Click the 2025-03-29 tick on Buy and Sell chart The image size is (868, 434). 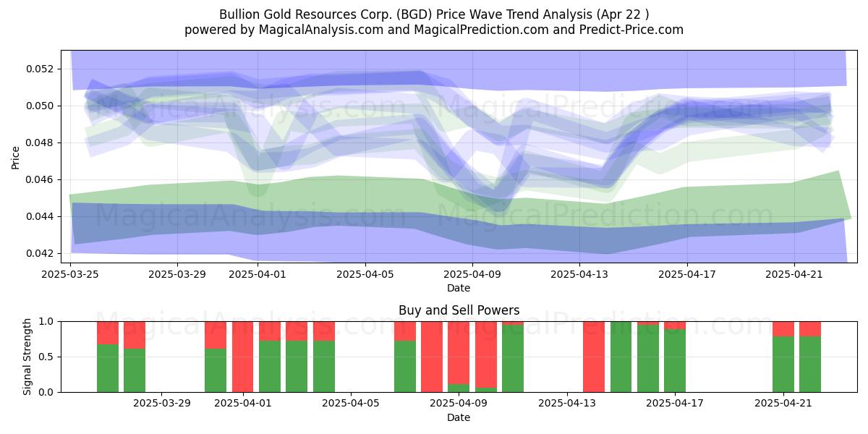tap(162, 404)
